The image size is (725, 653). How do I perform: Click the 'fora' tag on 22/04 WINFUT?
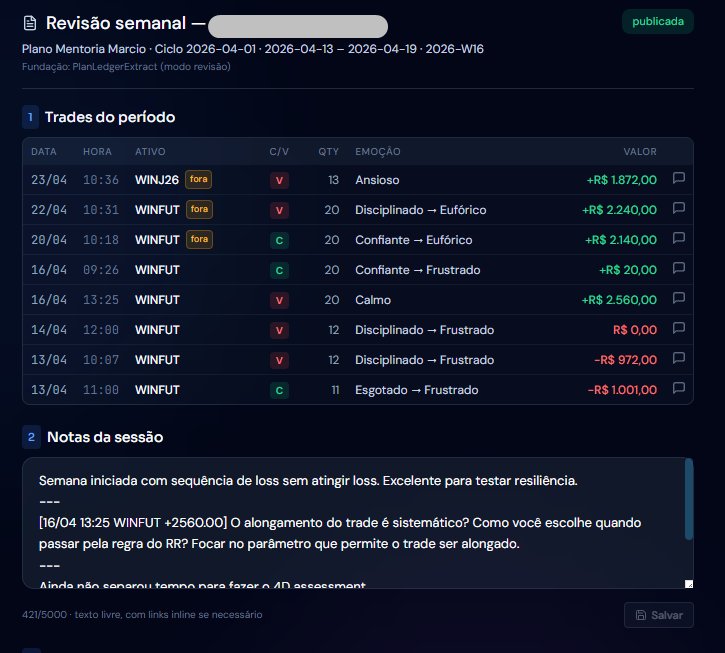(199, 209)
